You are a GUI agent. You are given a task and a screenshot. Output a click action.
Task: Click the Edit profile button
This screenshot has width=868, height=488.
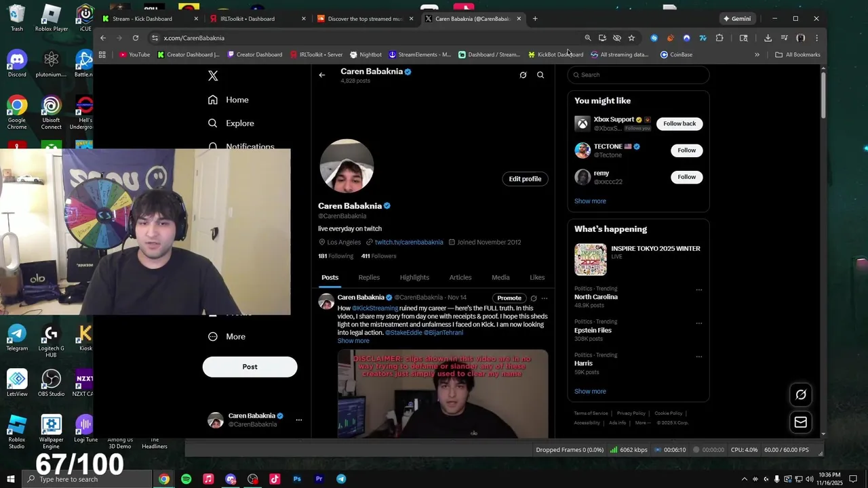coord(525,179)
